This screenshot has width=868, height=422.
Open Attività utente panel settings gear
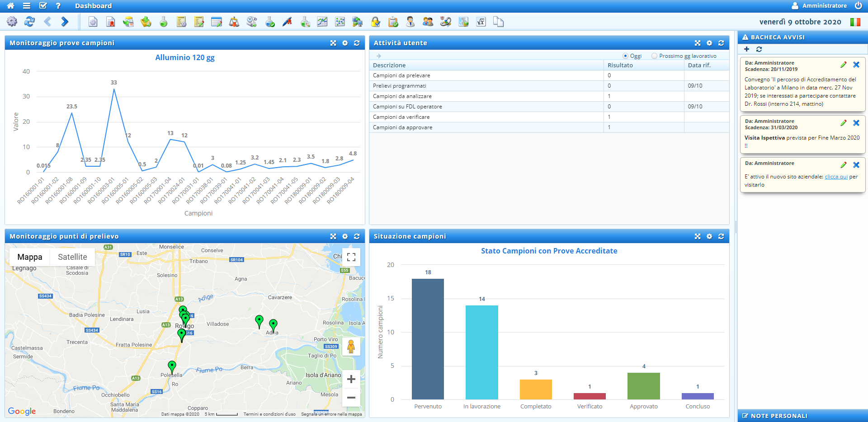pos(709,43)
